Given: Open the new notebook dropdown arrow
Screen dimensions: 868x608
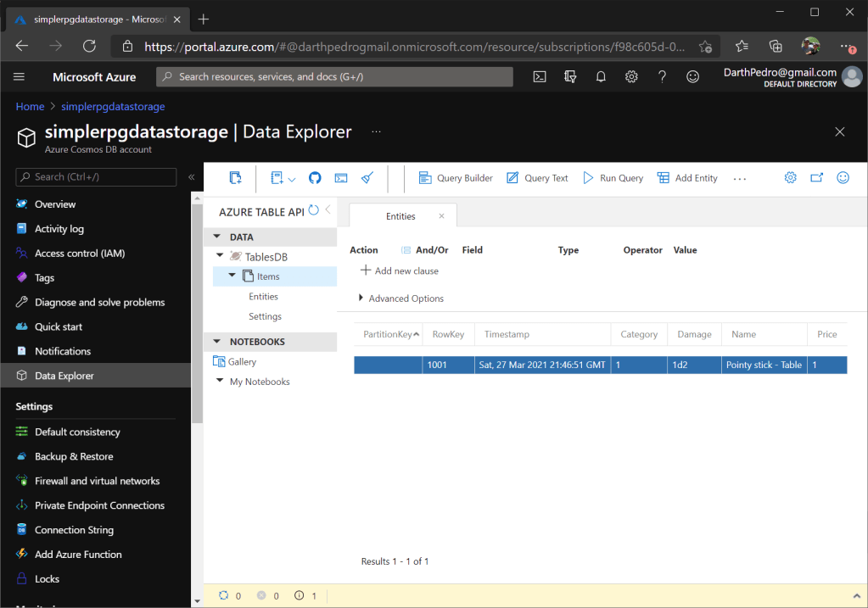Looking at the screenshot, I should tap(292, 179).
